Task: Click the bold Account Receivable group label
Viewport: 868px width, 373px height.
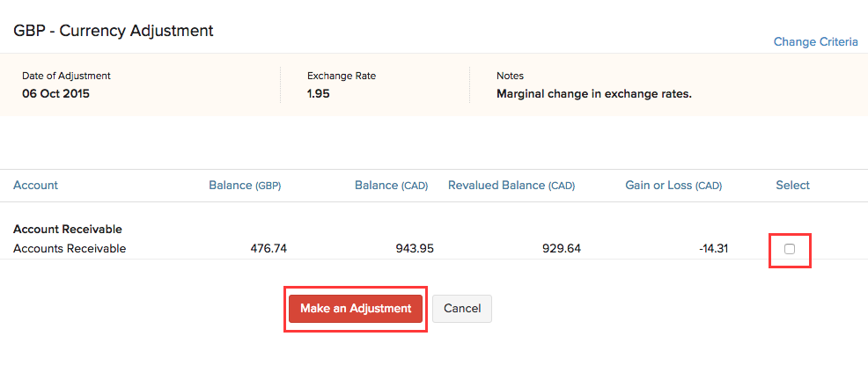Action: tap(67, 230)
